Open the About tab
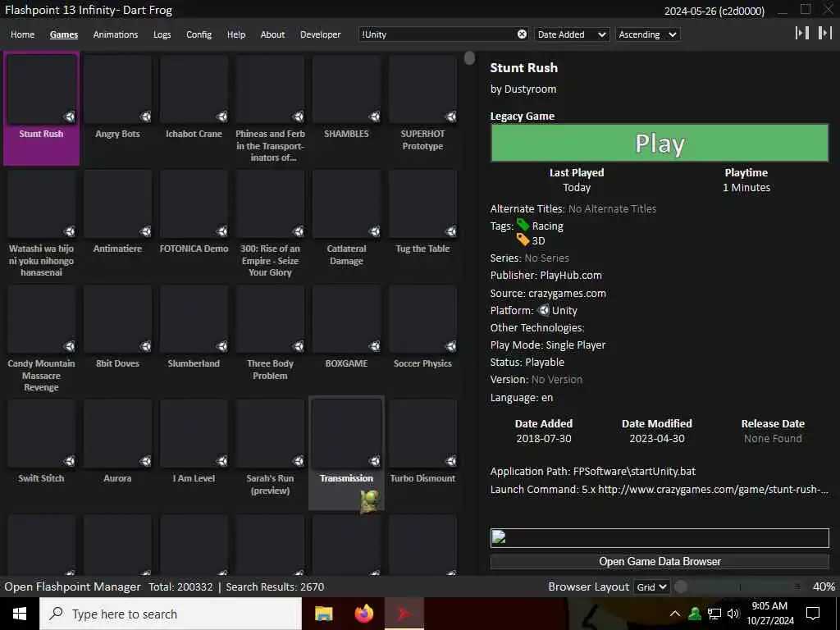 click(272, 34)
